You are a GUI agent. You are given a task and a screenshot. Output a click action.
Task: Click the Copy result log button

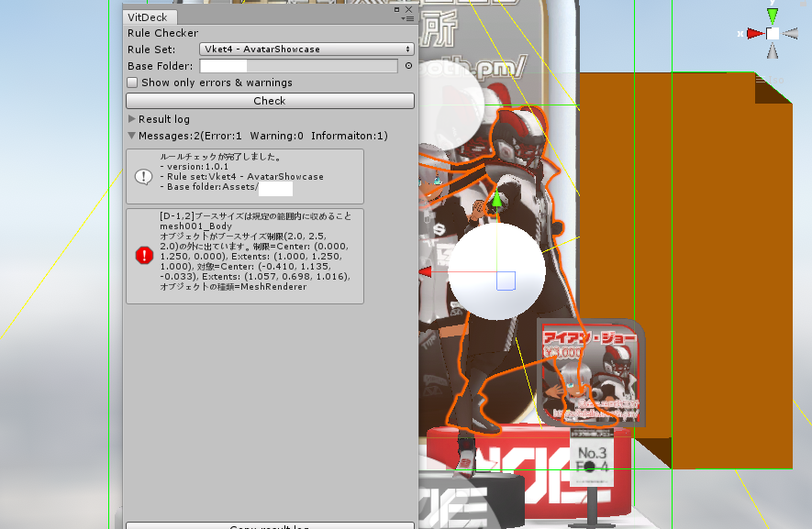pyautogui.click(x=270, y=526)
